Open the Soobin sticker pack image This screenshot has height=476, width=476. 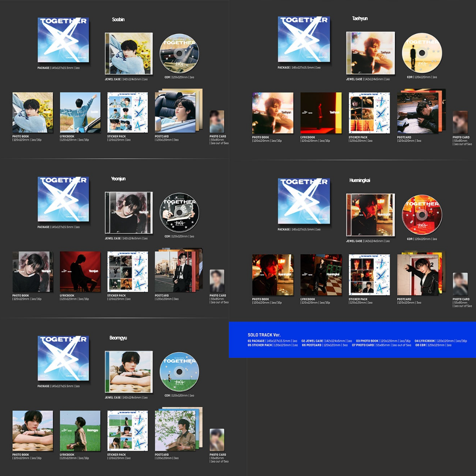pos(128,112)
